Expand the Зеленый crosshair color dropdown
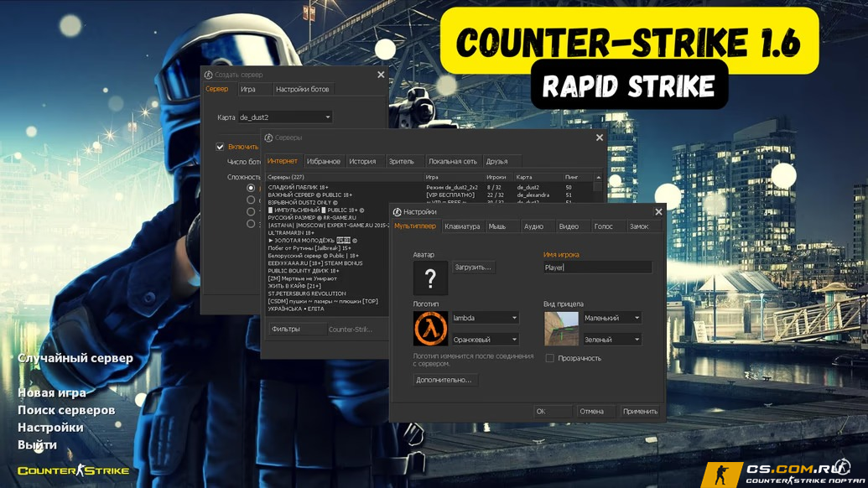868x488 pixels. tap(612, 340)
